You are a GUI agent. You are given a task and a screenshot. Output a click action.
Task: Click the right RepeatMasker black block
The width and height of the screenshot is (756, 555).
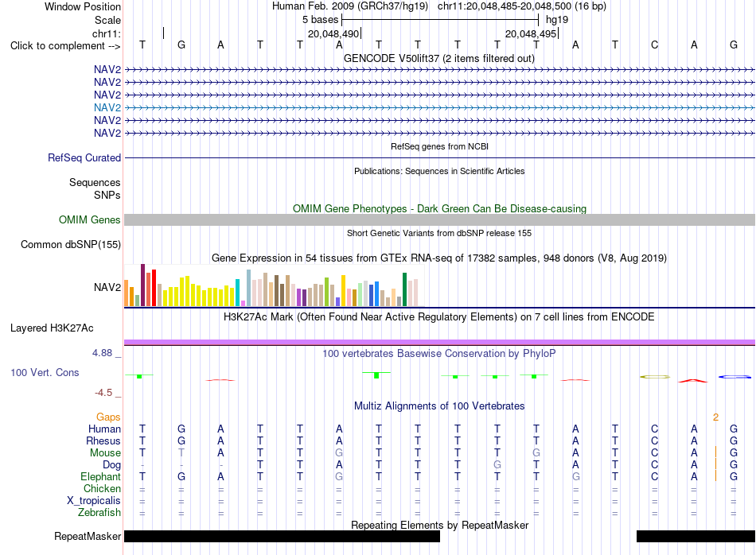click(696, 536)
